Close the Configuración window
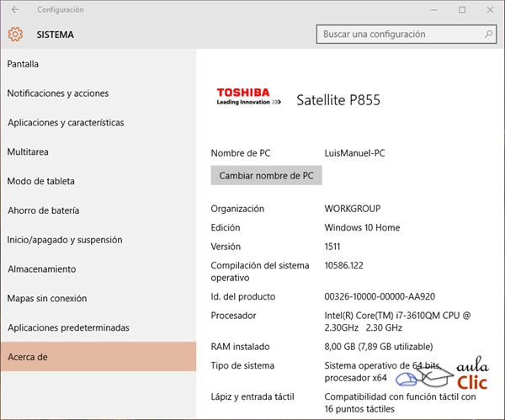505x420 pixels. click(490, 10)
